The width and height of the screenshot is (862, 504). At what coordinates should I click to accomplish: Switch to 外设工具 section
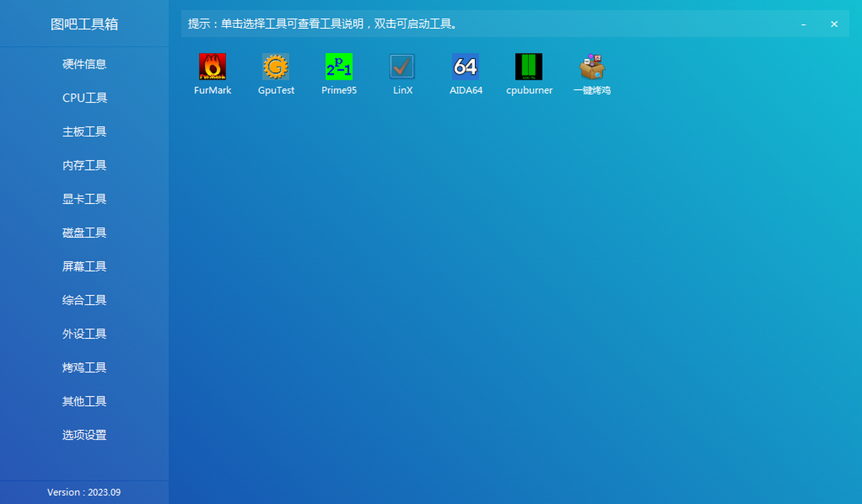[84, 334]
